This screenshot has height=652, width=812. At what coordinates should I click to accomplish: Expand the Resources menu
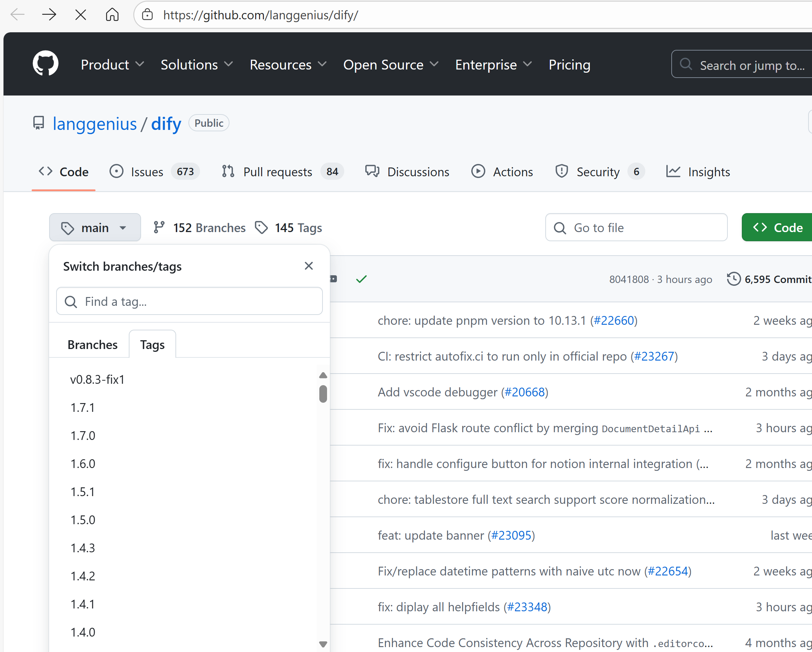click(x=288, y=65)
